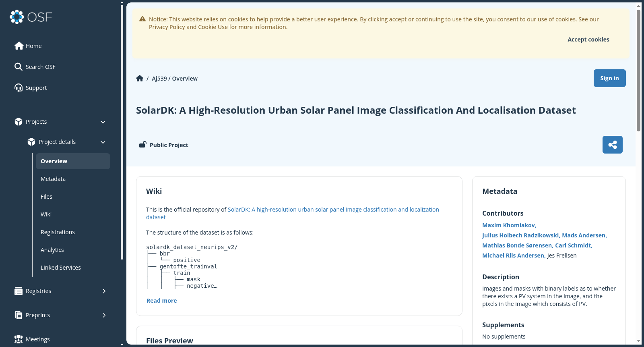This screenshot has height=347, width=644.
Task: Click the Search OSF magnifier icon
Action: pos(19,67)
